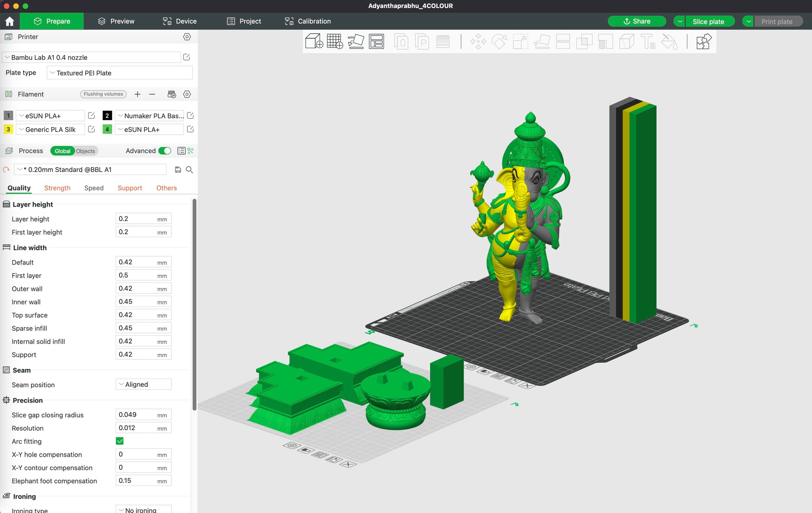The image size is (812, 513).
Task: Click the remove filament minus icon
Action: (152, 94)
